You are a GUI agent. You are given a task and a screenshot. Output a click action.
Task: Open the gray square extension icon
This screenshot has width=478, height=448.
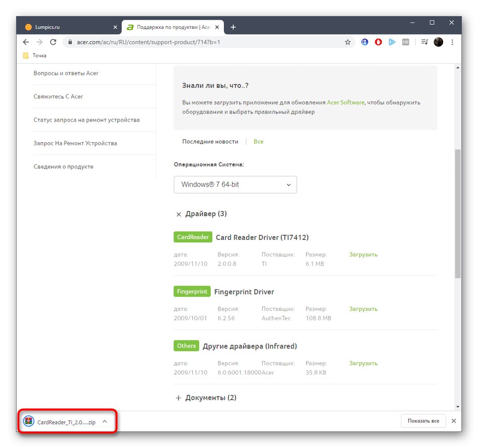[x=406, y=42]
